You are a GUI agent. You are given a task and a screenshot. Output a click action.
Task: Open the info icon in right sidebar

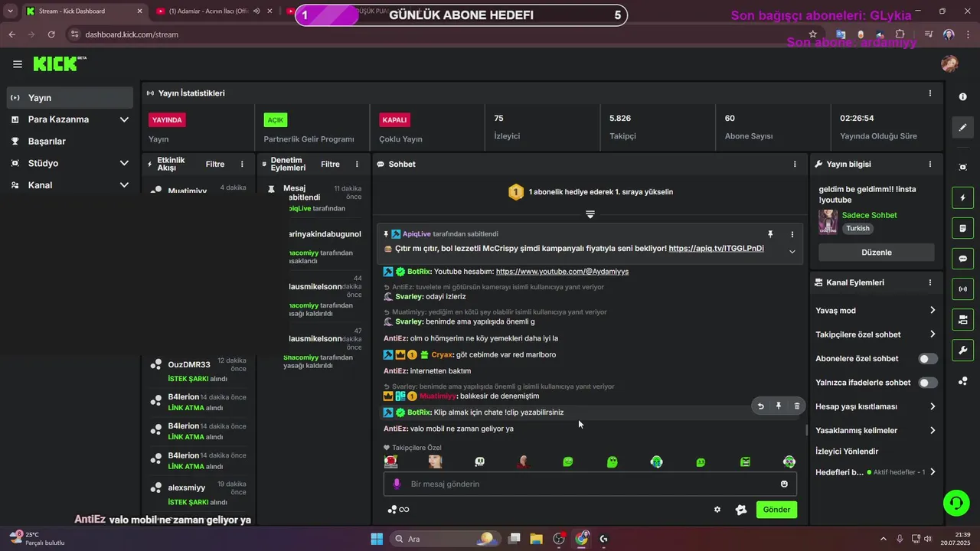point(962,97)
